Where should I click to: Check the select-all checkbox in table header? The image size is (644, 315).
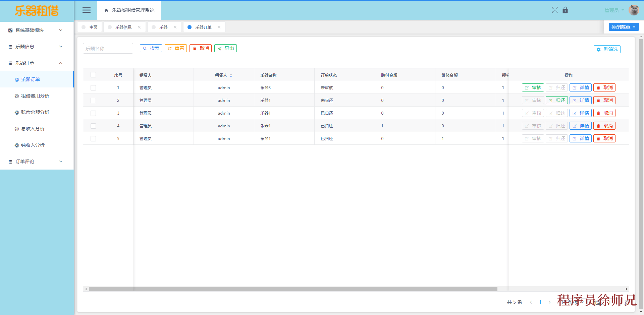click(x=93, y=75)
